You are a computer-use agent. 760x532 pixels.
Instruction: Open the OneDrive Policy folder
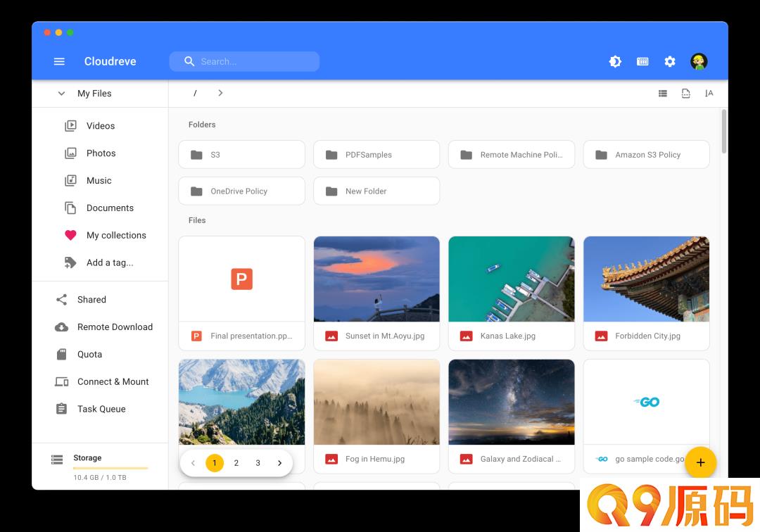tap(242, 191)
